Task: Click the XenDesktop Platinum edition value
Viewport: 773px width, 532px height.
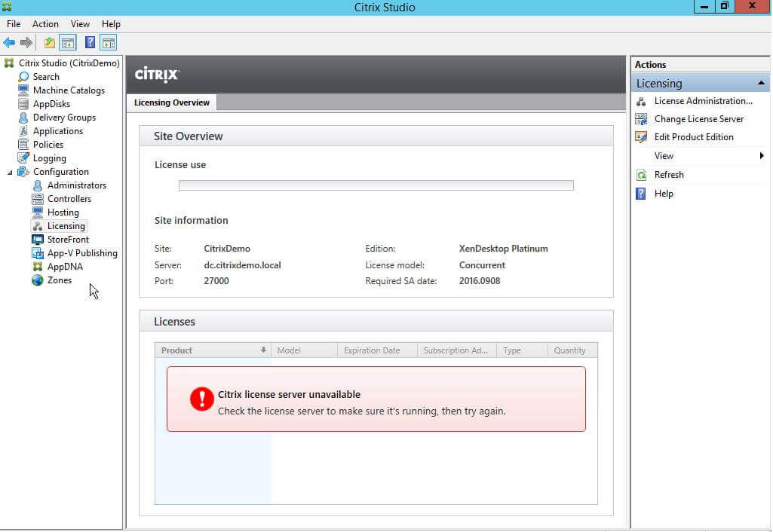Action: pyautogui.click(x=503, y=249)
